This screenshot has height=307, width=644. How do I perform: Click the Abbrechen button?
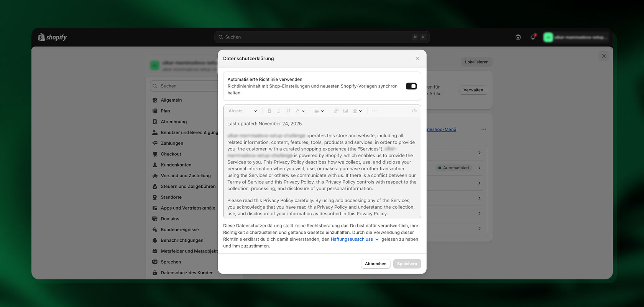[376, 264]
